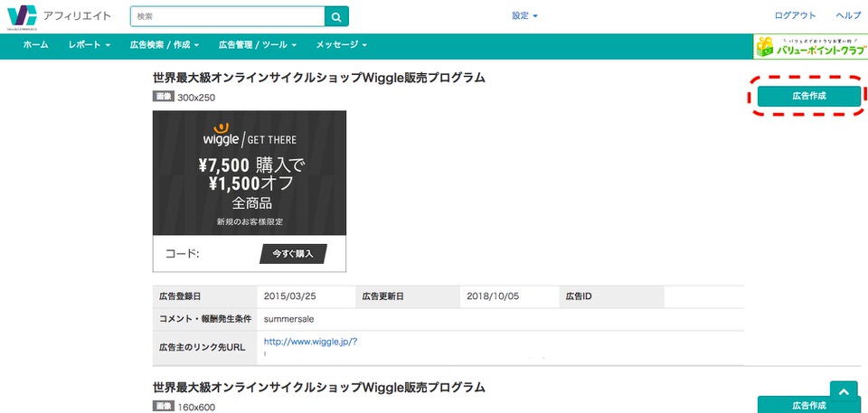Open the ヘルプ link
Screen dimensions: 868x413
[848, 15]
